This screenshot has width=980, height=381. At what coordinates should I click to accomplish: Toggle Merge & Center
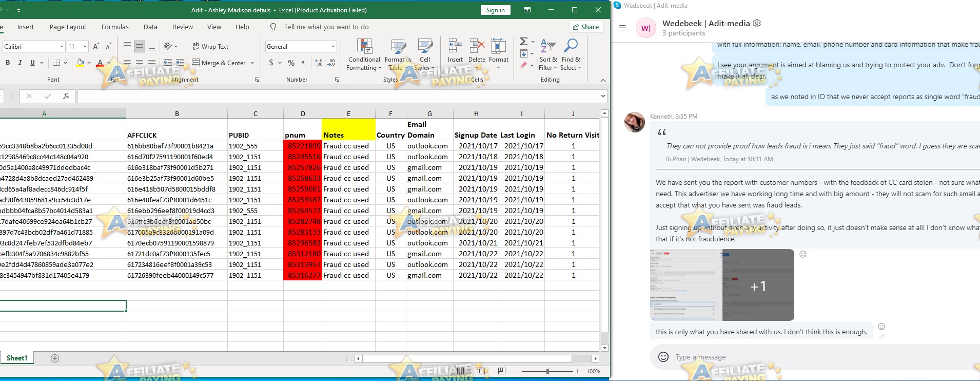tap(219, 63)
